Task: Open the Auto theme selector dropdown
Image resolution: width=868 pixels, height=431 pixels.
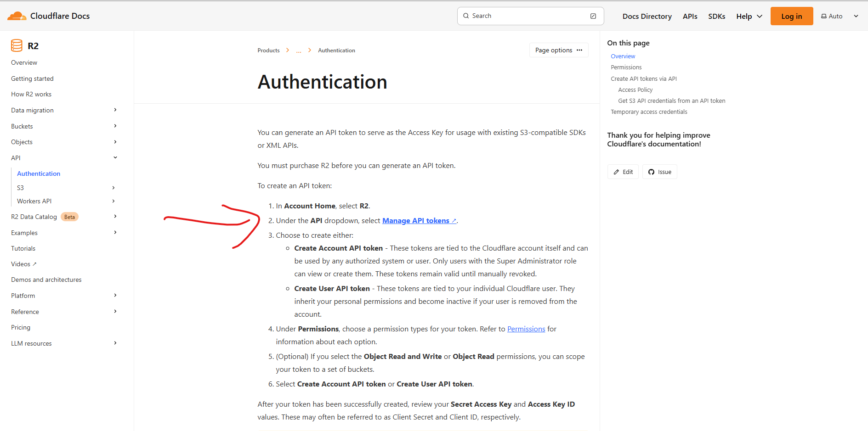Action: pos(840,16)
